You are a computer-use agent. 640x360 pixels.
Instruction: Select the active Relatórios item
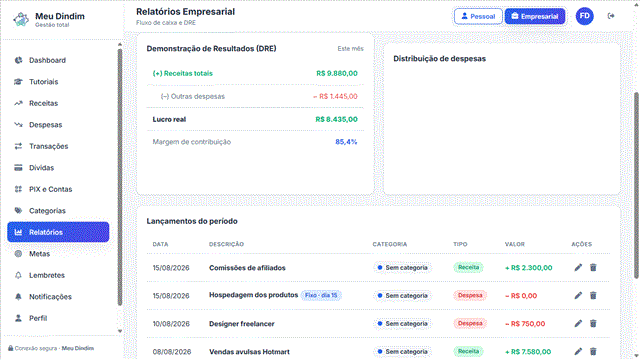[58, 232]
